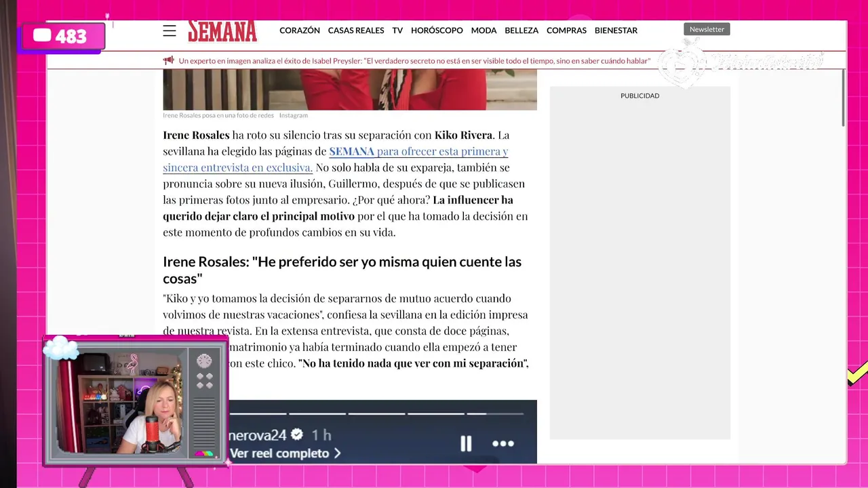This screenshot has width=868, height=488.
Task: Click the reel story progress bar
Action: click(376, 413)
